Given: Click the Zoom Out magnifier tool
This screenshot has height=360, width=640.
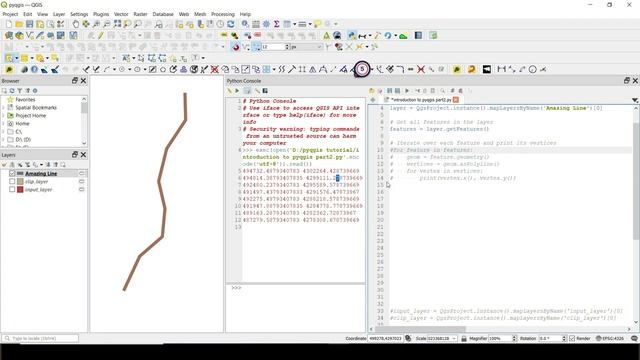Looking at the screenshot, I should (x=107, y=24).
